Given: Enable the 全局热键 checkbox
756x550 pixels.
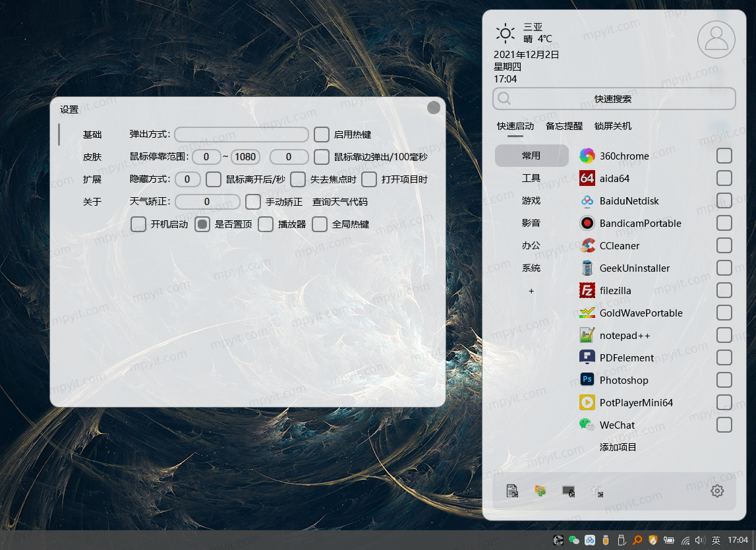Looking at the screenshot, I should coord(320,224).
